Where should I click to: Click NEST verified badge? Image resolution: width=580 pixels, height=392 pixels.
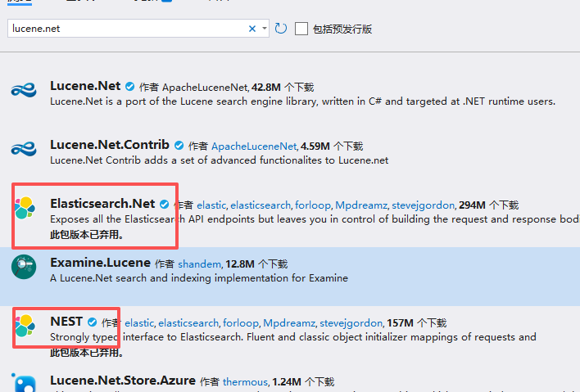tap(92, 322)
